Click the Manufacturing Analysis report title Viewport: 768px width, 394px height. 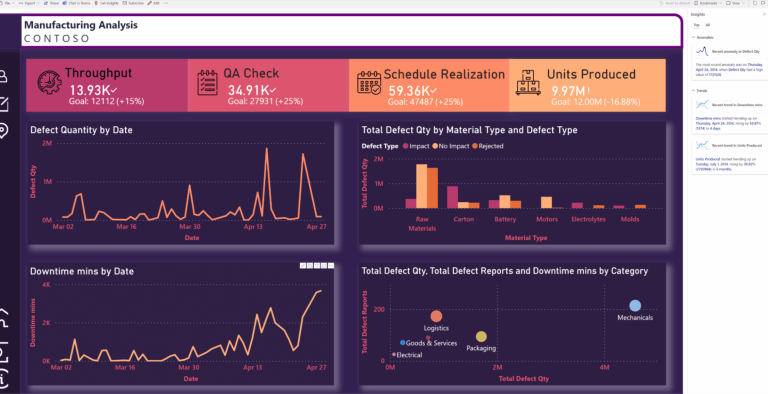tap(81, 25)
